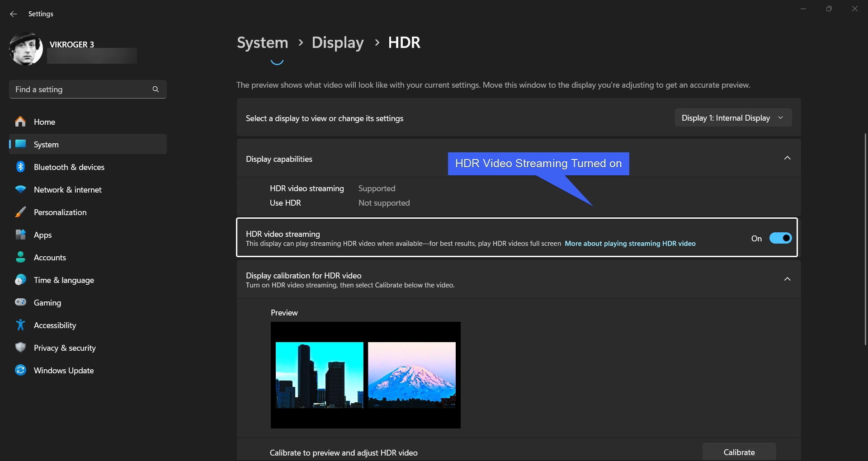This screenshot has width=868, height=461.
Task: Focus the Find a setting search box
Action: click(88, 89)
